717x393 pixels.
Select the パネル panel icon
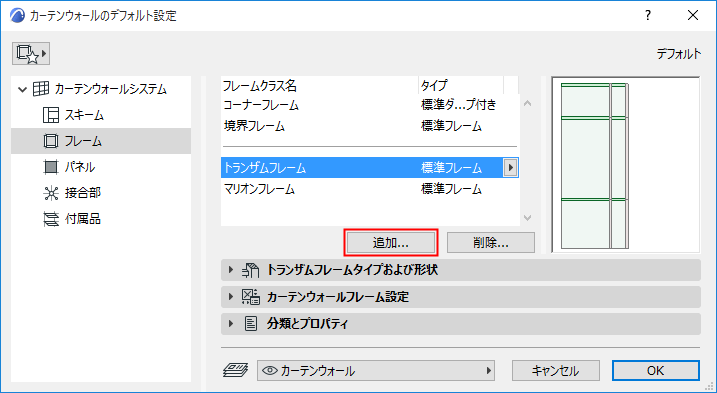(x=51, y=167)
